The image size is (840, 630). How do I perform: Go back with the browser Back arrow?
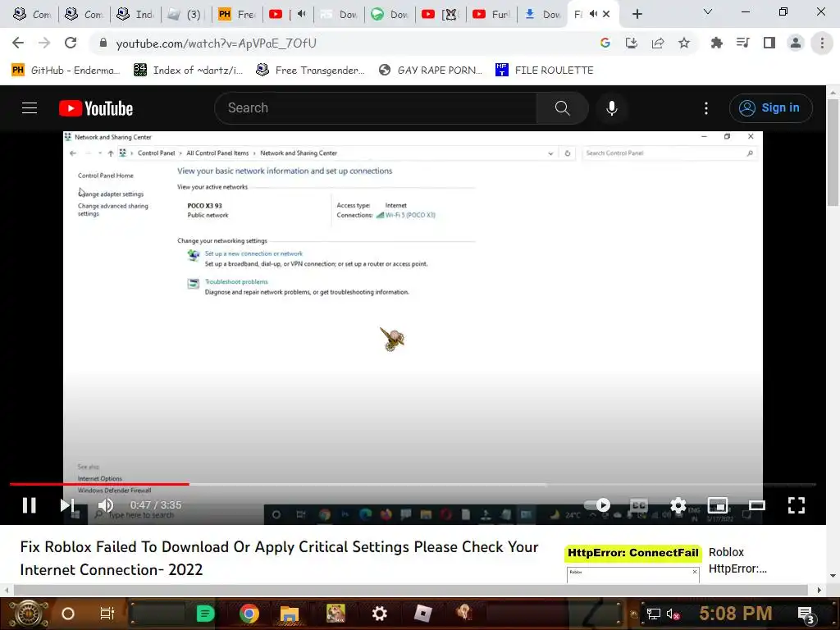[18, 43]
